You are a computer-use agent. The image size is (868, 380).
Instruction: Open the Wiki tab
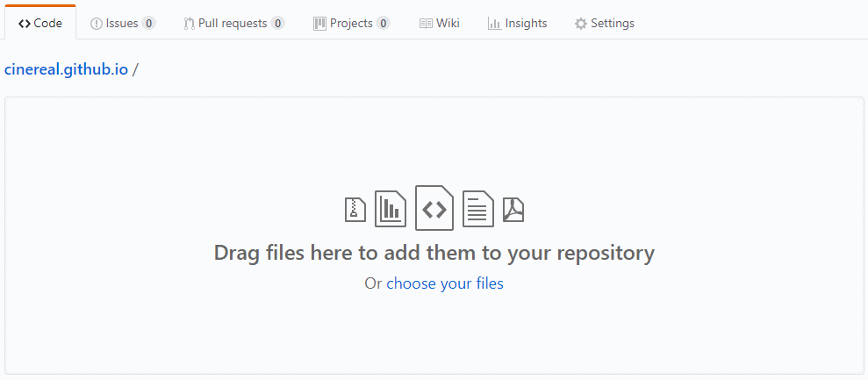point(440,24)
